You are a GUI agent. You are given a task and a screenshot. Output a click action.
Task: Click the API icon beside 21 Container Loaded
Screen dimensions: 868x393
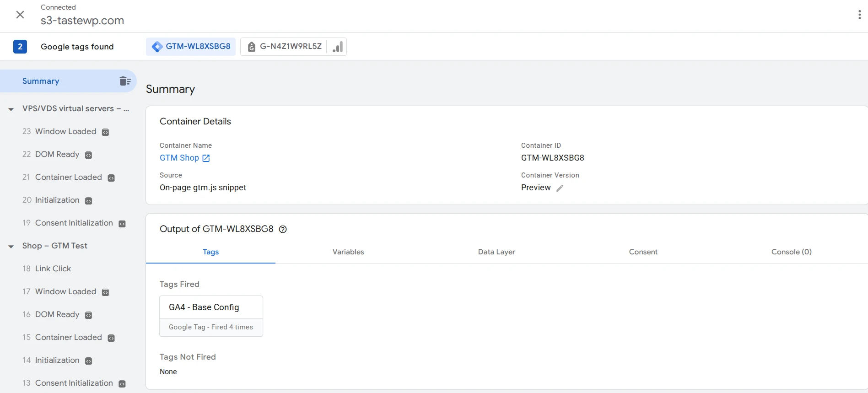111,178
